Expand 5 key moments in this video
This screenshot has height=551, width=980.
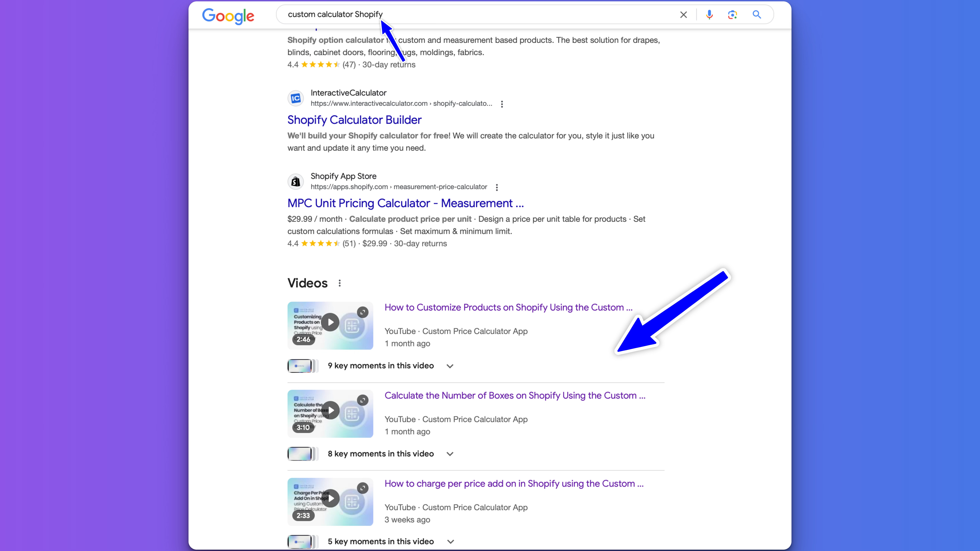pyautogui.click(x=450, y=542)
